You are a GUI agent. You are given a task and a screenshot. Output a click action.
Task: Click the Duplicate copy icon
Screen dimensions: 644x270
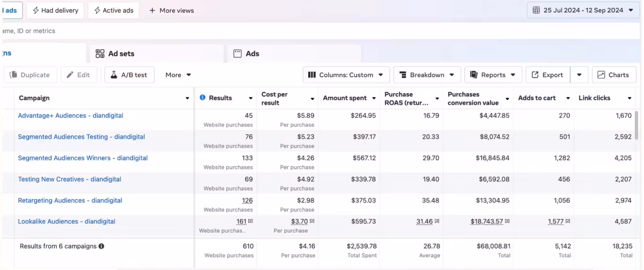pyautogui.click(x=13, y=75)
